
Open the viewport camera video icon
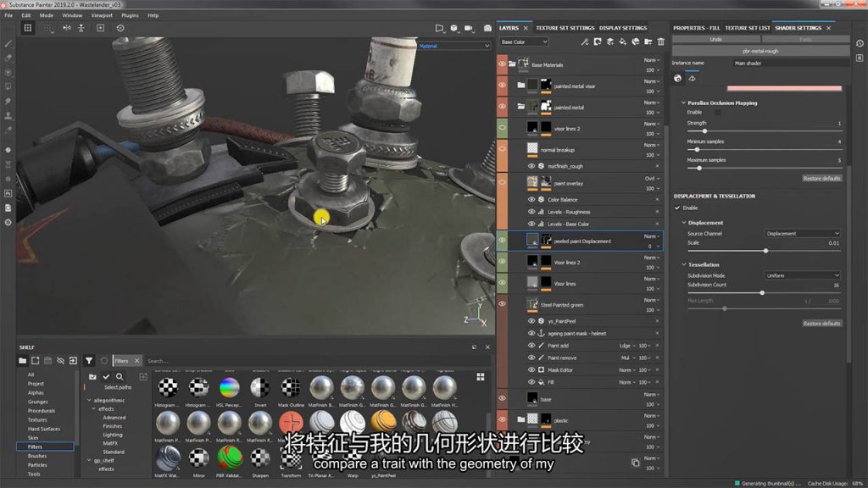click(x=468, y=28)
